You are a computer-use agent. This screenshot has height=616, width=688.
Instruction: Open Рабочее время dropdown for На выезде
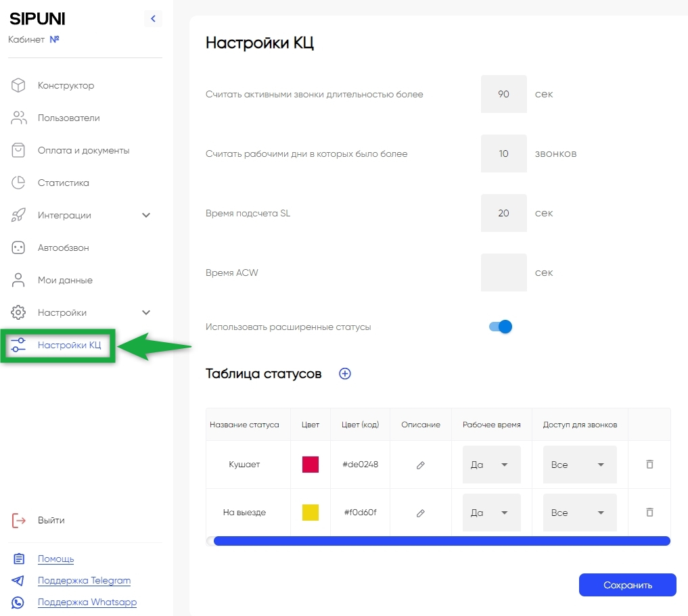pyautogui.click(x=491, y=513)
